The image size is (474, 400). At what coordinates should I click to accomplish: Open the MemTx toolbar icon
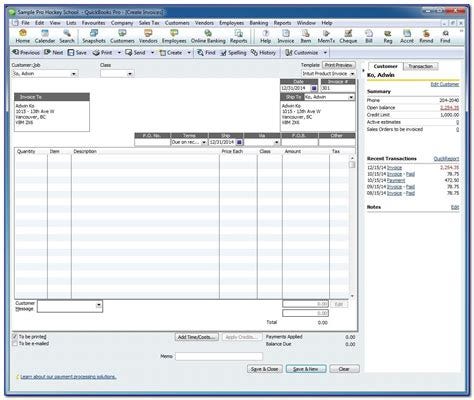coord(326,36)
